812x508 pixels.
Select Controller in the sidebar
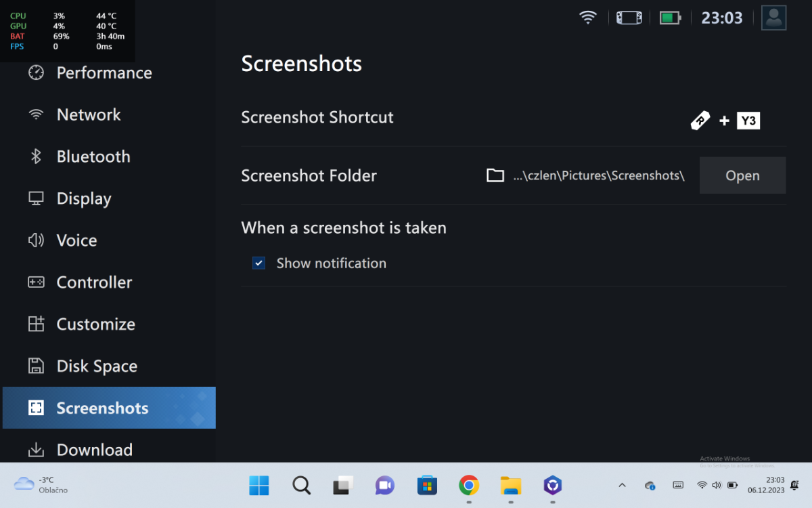tap(94, 282)
